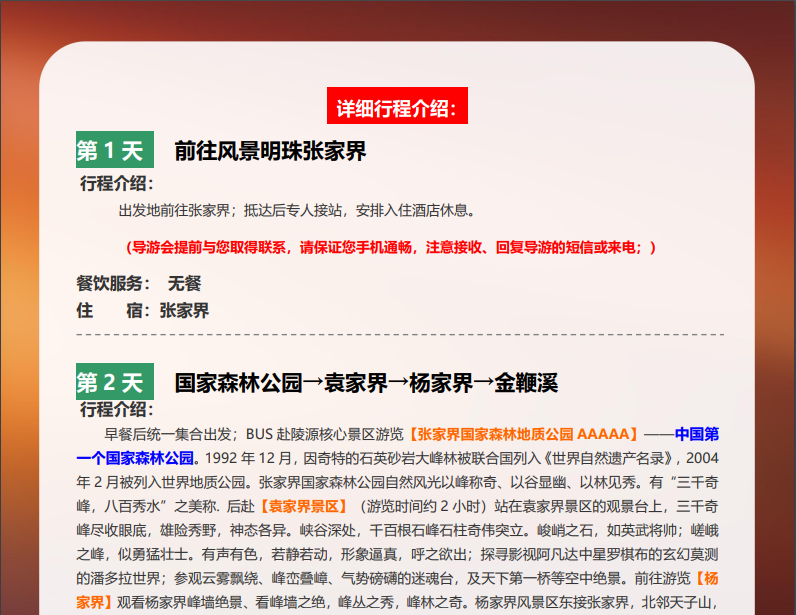Click blue text '一个国家森林公园'
Viewport: 796px width, 615px height.
point(135,458)
